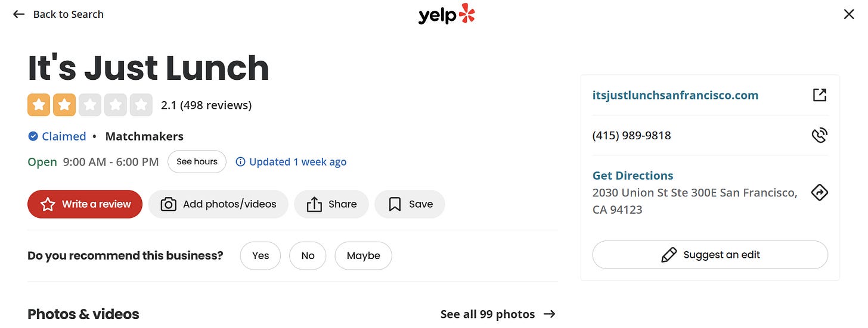
Task: Choose the Maybe recommendation option
Action: tap(363, 255)
